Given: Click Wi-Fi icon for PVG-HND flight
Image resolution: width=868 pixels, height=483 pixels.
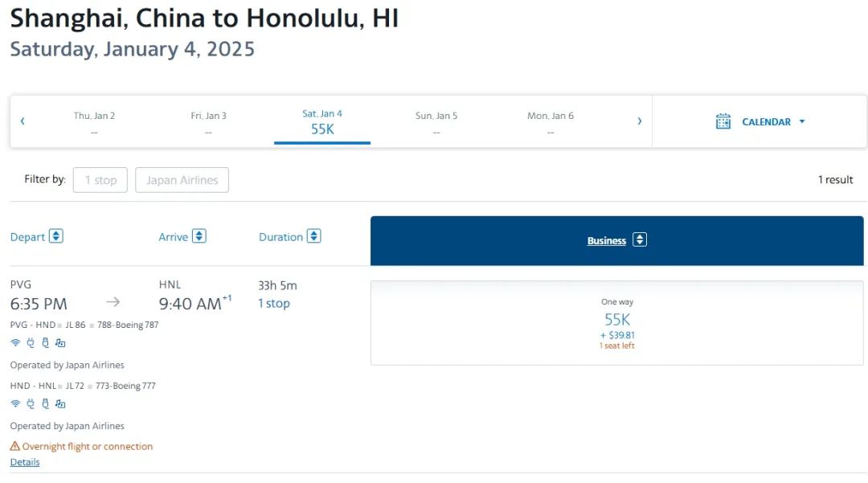Looking at the screenshot, I should tap(14, 343).
